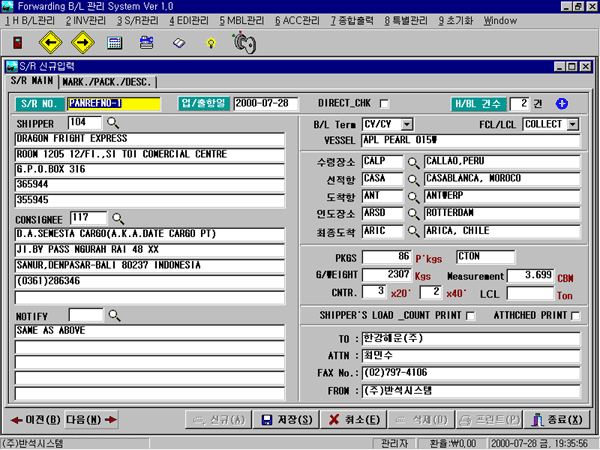
Task: Click the 입/출항일 date field
Action: (x=266, y=103)
